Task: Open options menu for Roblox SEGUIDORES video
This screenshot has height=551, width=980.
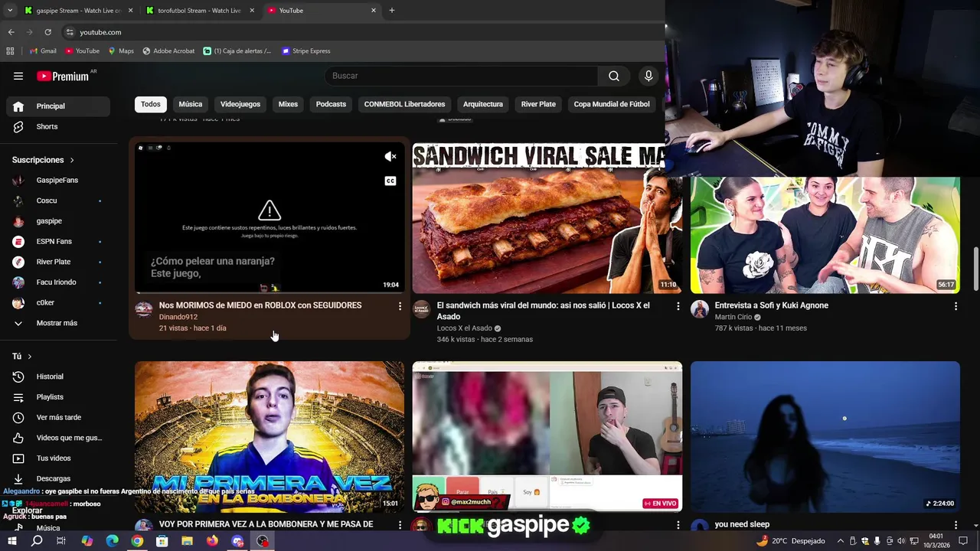Action: coord(400,306)
